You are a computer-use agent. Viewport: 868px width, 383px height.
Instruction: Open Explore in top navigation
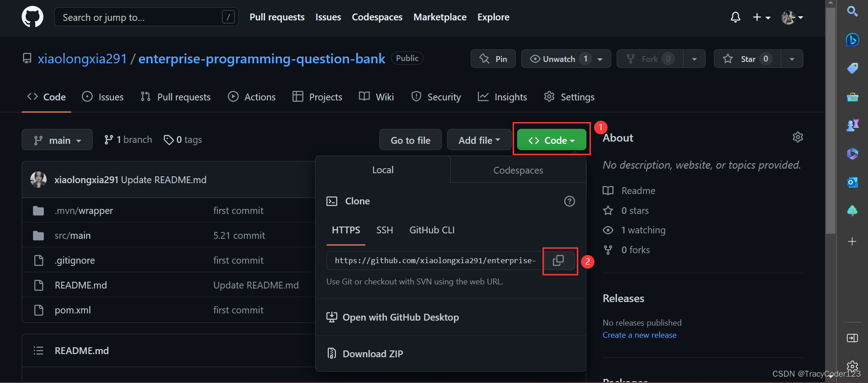coord(493,17)
